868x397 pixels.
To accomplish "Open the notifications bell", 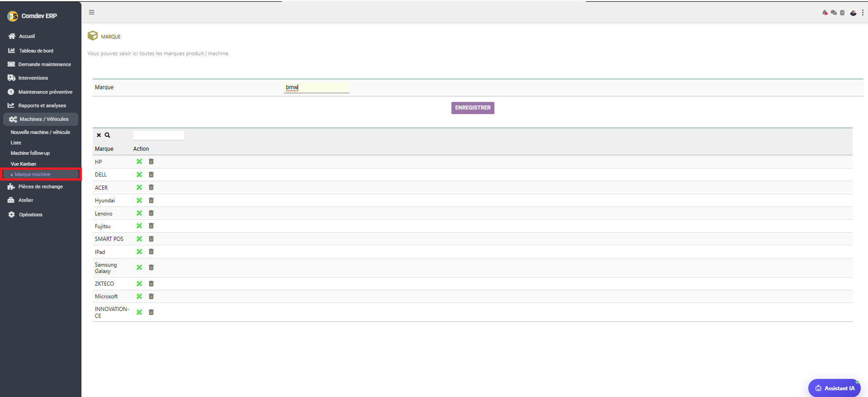I will (x=825, y=13).
